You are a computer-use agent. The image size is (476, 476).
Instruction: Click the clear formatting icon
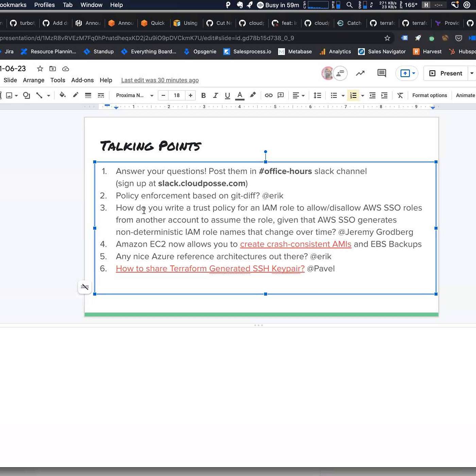point(400,95)
